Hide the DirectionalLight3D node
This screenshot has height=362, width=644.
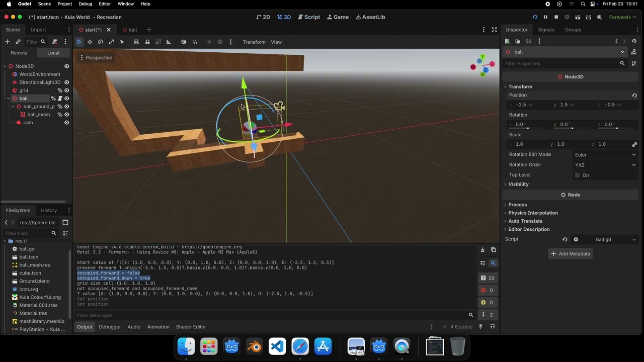[x=66, y=82]
